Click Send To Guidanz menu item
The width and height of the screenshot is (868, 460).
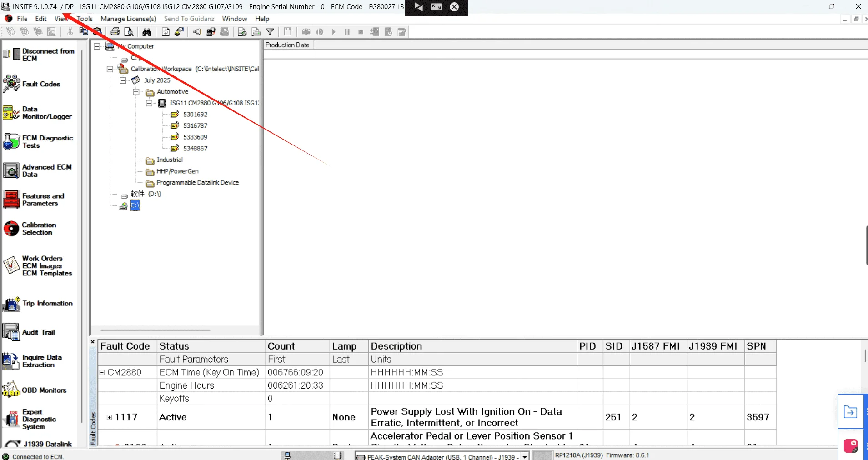(x=189, y=19)
